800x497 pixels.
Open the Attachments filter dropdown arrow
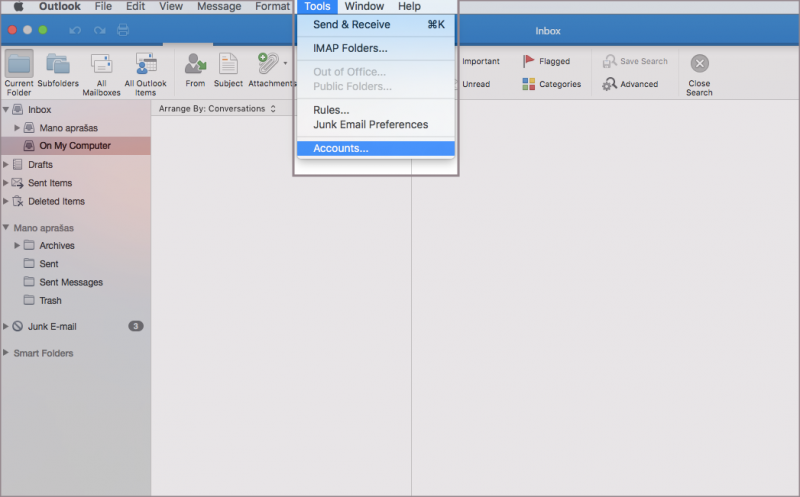[x=285, y=63]
